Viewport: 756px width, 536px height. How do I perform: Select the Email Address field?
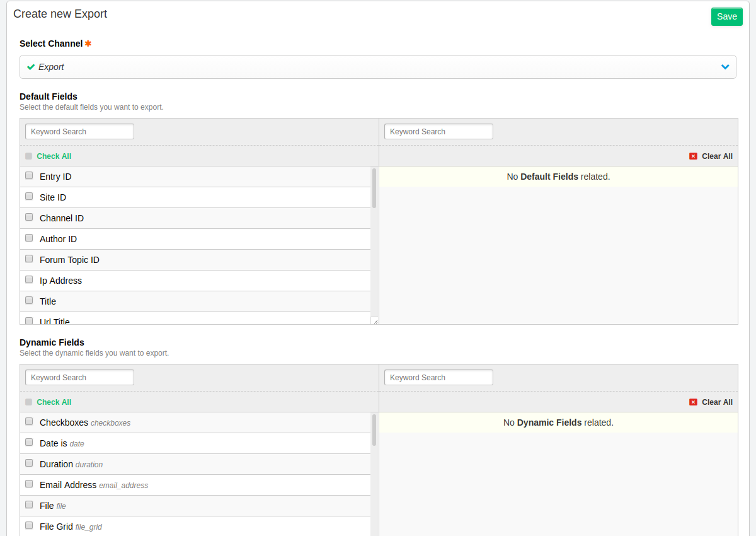[29, 484]
